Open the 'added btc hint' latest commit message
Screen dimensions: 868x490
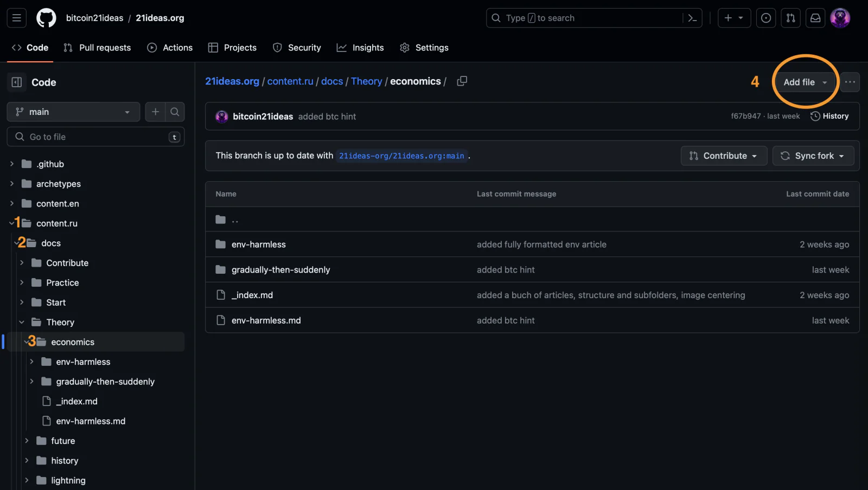coord(327,117)
